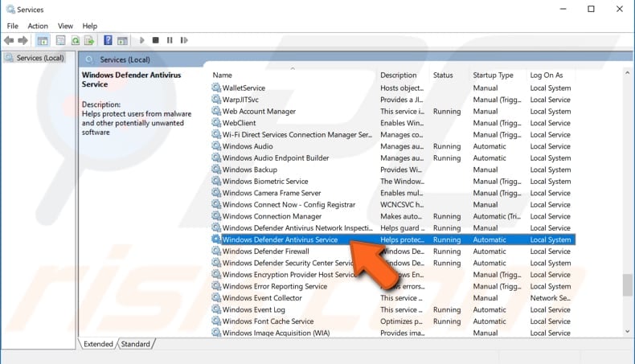Click the gear icon beside WalletService
Image resolution: width=635 pixels, height=364 pixels.
point(216,88)
